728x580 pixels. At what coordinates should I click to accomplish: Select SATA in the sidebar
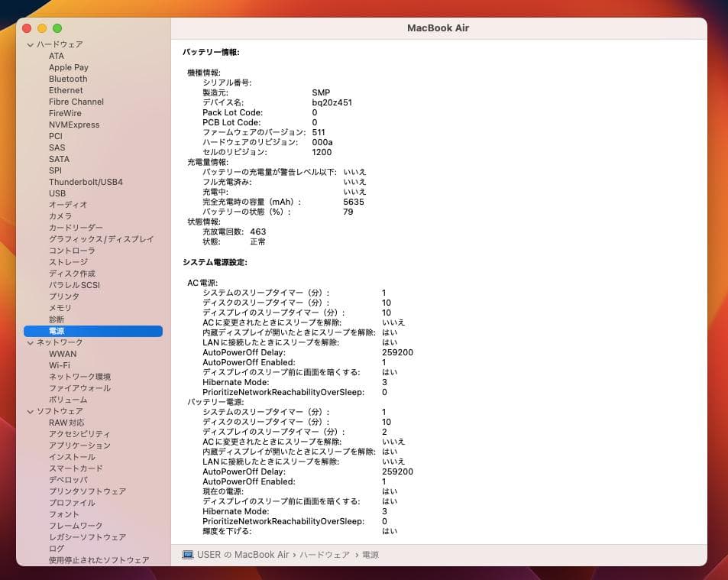(x=59, y=159)
